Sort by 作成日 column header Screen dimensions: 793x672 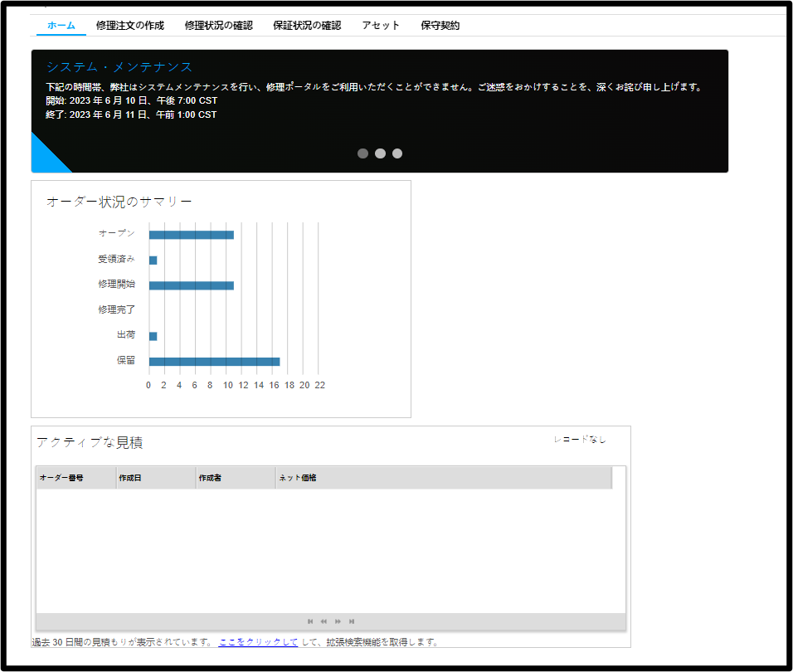pyautogui.click(x=156, y=478)
